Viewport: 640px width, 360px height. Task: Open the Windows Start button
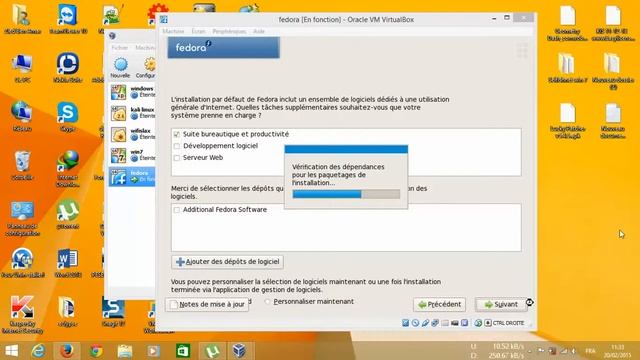pyautogui.click(x=11, y=351)
